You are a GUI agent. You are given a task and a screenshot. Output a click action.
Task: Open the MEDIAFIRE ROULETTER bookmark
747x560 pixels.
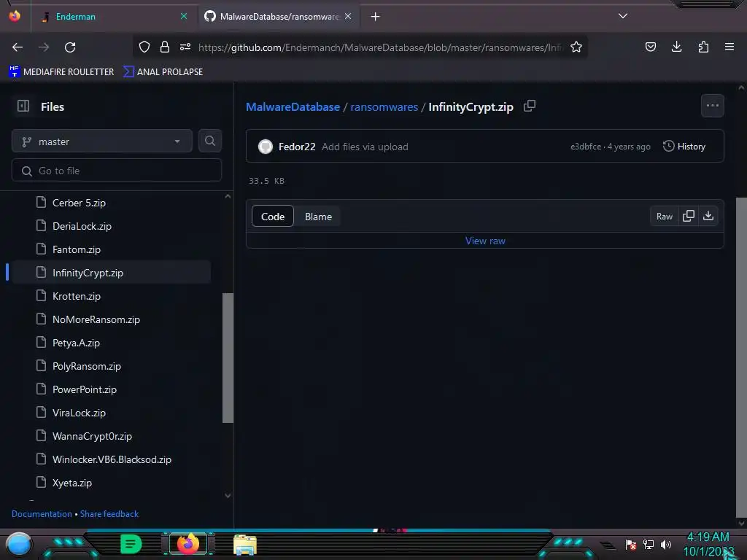[61, 72]
